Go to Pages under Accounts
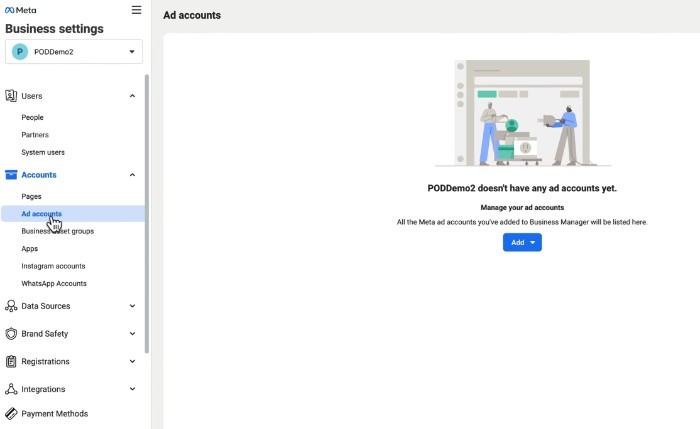 pos(31,196)
